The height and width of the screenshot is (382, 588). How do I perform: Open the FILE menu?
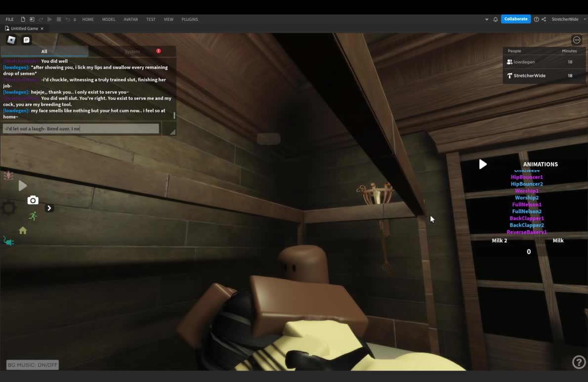9,19
